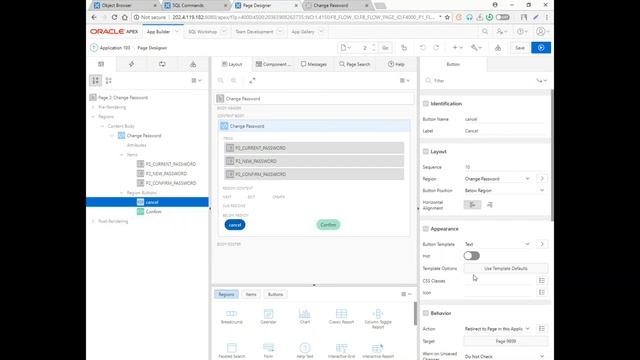Collapse the Region Buttons tree node
640x360 pixels.
point(121,193)
